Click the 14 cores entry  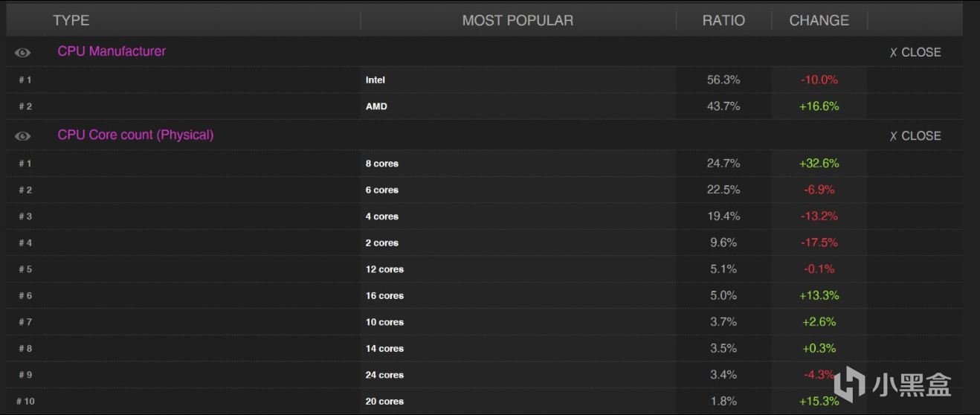384,349
